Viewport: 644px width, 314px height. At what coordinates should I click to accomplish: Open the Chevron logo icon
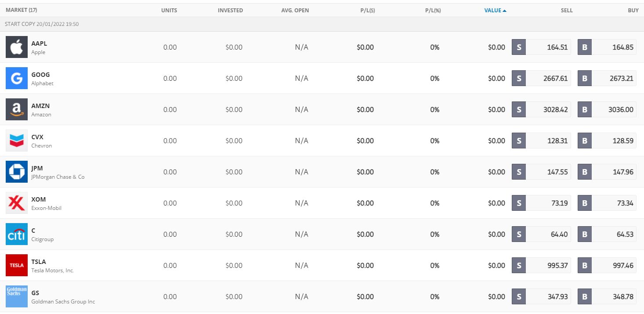click(x=17, y=141)
